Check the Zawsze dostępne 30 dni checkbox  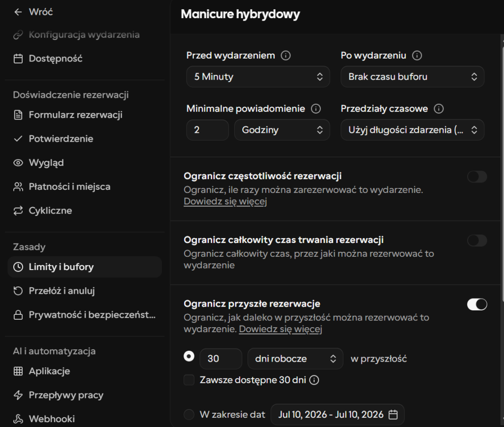tap(189, 380)
